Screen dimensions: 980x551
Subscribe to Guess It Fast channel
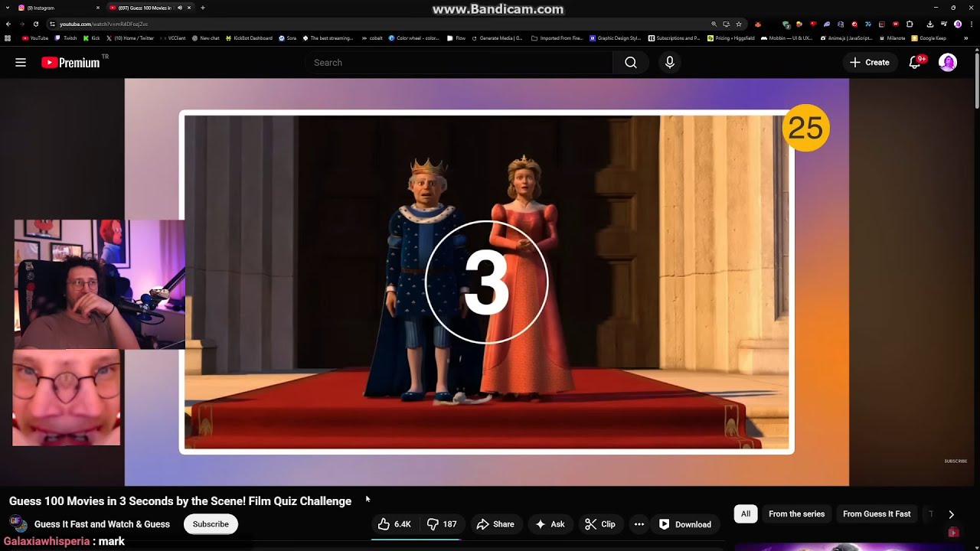tap(211, 524)
